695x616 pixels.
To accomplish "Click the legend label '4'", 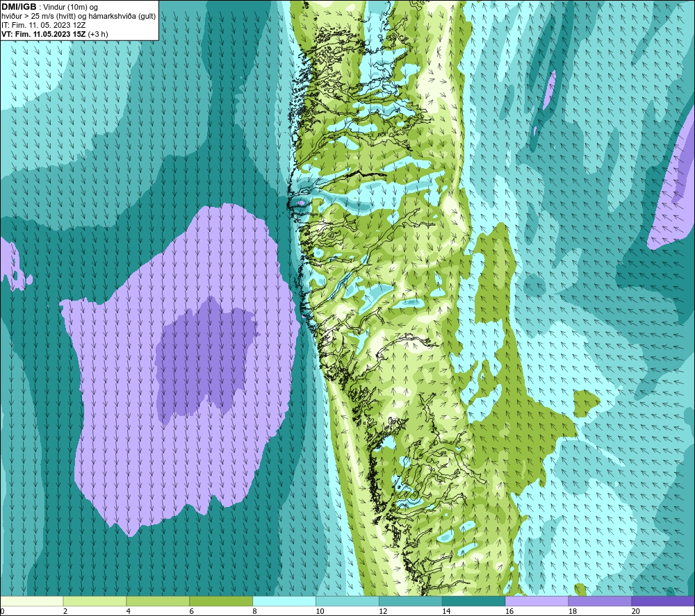I will coord(129,611).
